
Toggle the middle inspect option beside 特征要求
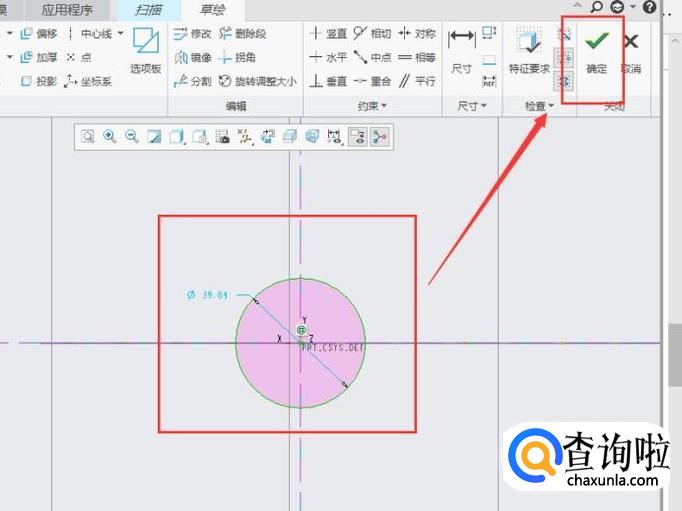tap(563, 57)
